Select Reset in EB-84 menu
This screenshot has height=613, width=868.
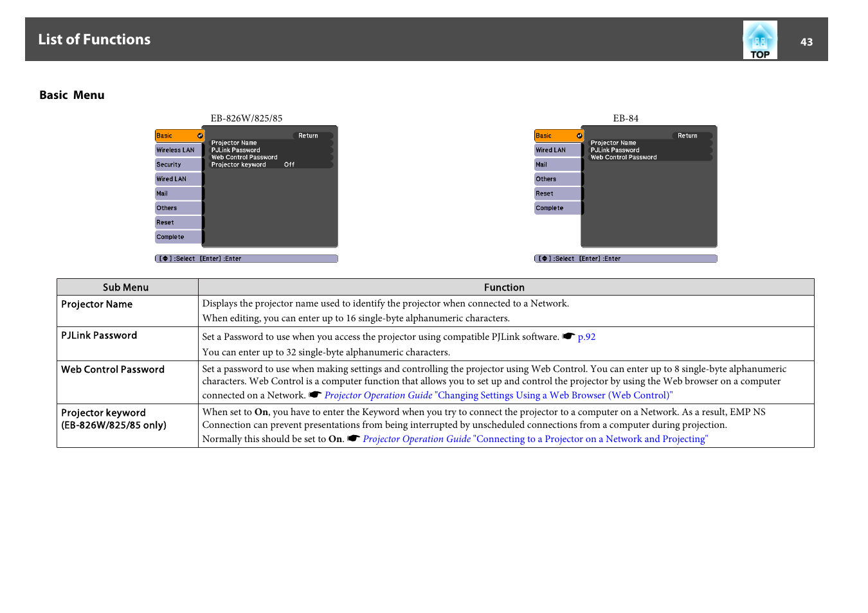pos(559,193)
